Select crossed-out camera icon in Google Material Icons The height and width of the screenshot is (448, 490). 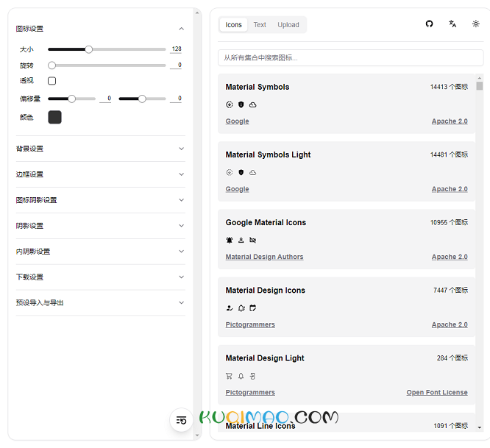pyautogui.click(x=252, y=241)
